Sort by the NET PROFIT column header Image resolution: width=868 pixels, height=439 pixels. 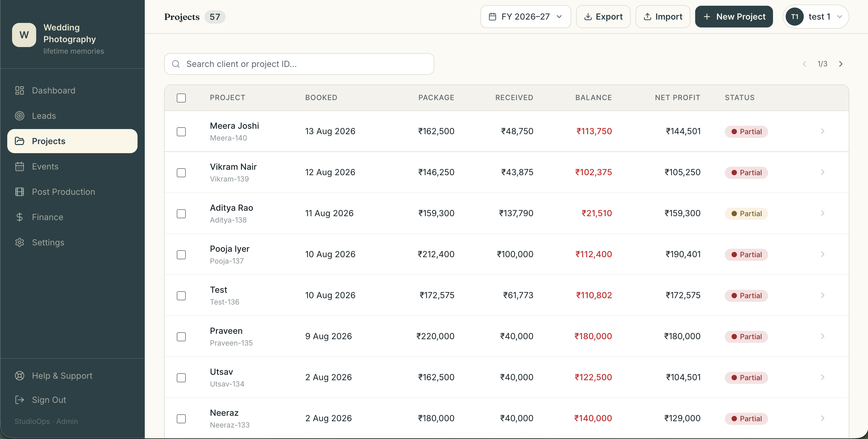[x=677, y=97]
